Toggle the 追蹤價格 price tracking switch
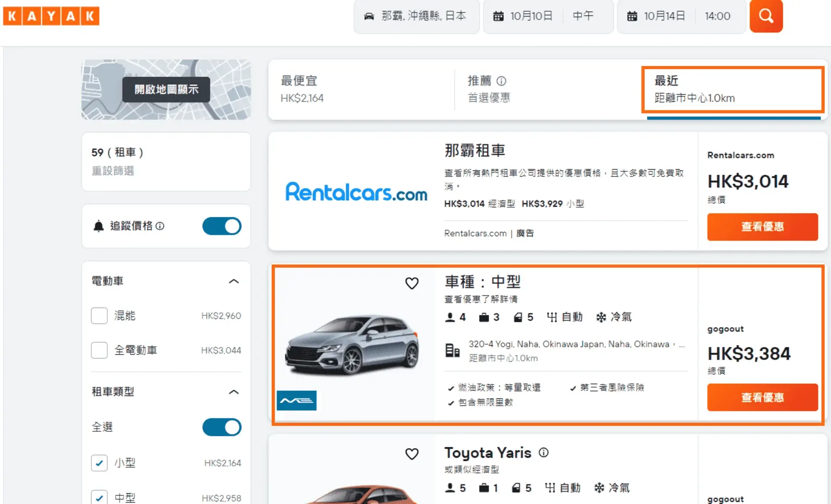831x504 pixels. pyautogui.click(x=222, y=226)
